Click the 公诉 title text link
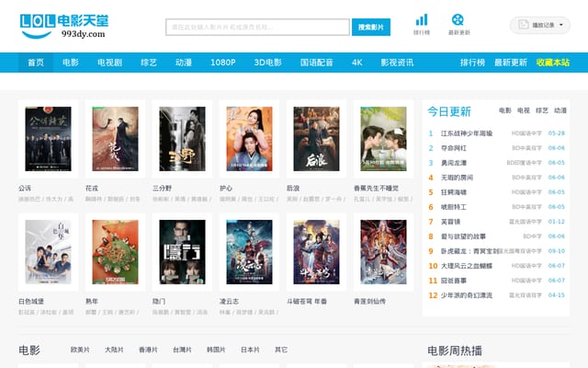The image size is (588, 368). (x=25, y=188)
